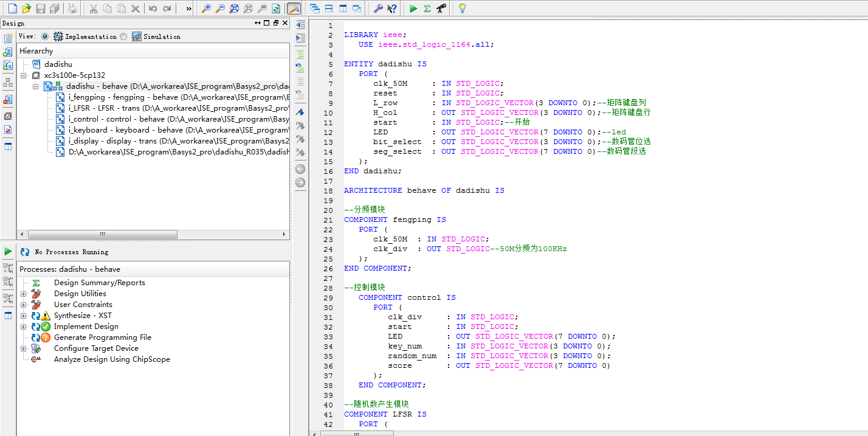The height and width of the screenshot is (436, 868).
Task: Expand the Configure Target Device node
Action: click(x=24, y=348)
